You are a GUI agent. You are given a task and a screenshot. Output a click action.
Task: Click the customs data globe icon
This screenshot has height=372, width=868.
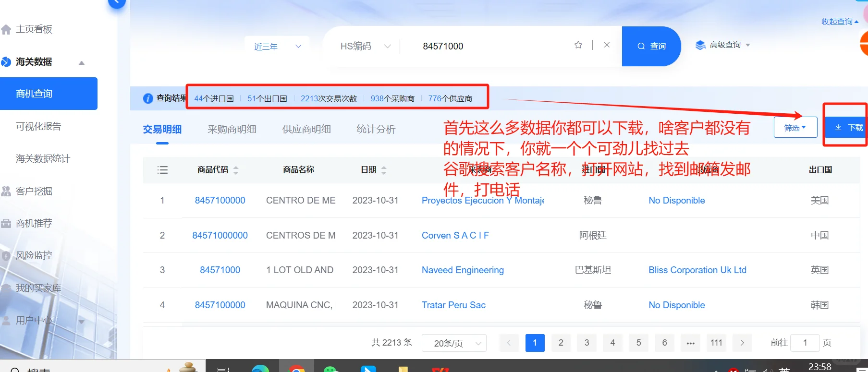(x=6, y=62)
